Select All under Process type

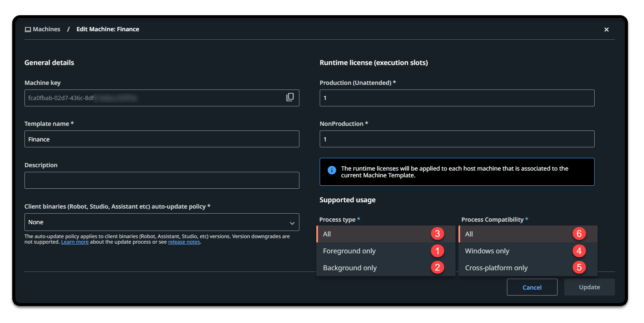[x=386, y=234]
